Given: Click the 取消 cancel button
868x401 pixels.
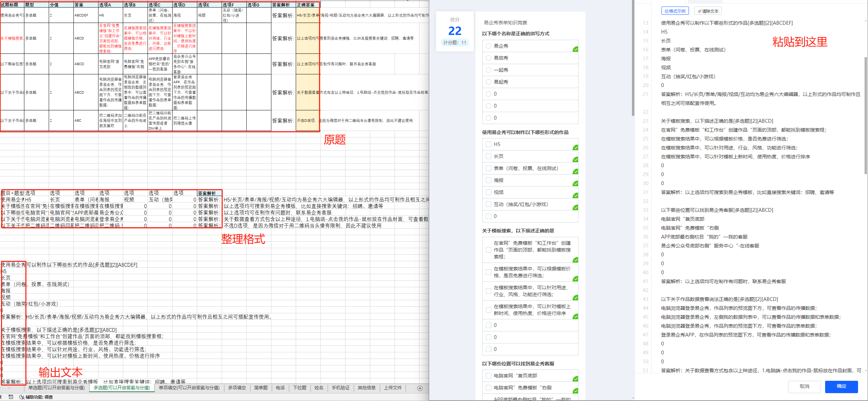Looking at the screenshot, I should coord(805,387).
